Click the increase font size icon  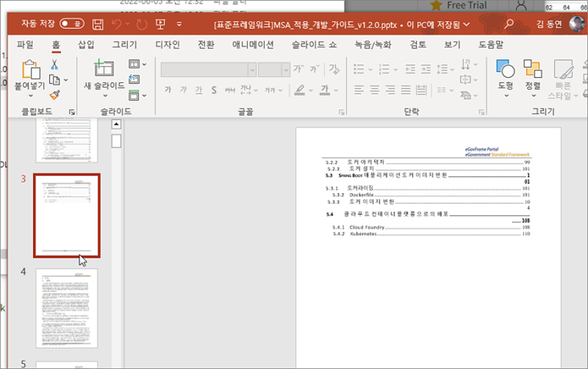299,69
